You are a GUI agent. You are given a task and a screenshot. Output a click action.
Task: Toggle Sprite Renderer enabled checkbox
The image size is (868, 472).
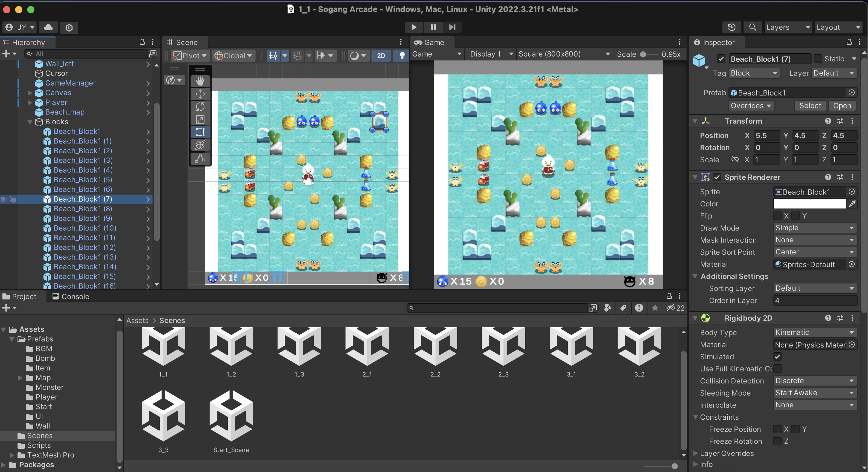click(x=717, y=177)
